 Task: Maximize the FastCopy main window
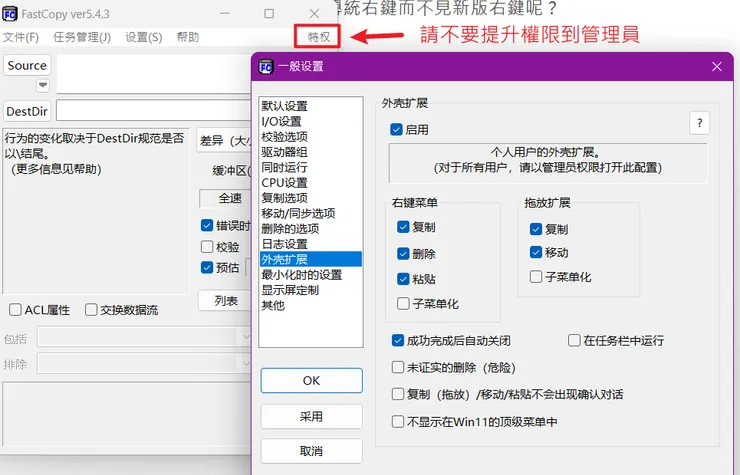[269, 14]
